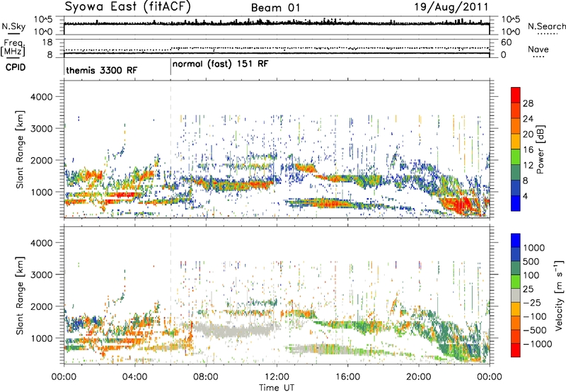Image resolution: width=566 pixels, height=392 pixels.
Task: Click the '60' Nave axis tick
Action: coord(506,42)
